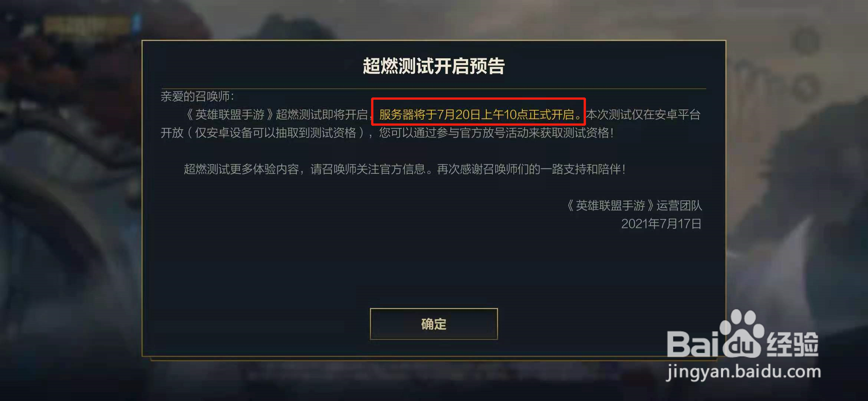Click the 本次测试仅在安卓平台 sentence
Viewport: 868px width, 401px height.
(643, 114)
